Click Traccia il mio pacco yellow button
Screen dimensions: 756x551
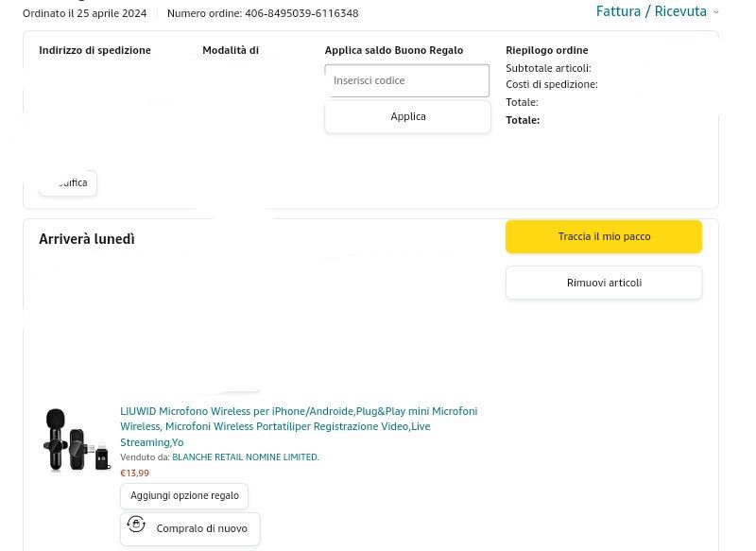(604, 236)
